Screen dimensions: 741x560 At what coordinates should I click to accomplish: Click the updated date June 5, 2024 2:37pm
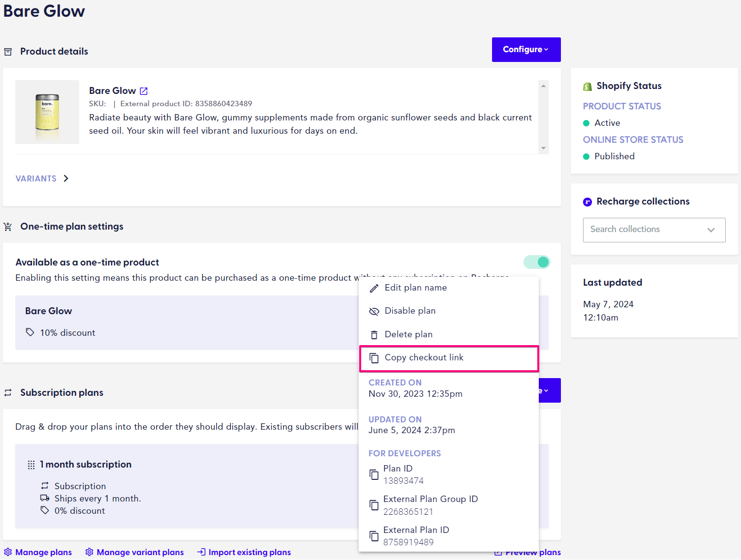coord(412,430)
